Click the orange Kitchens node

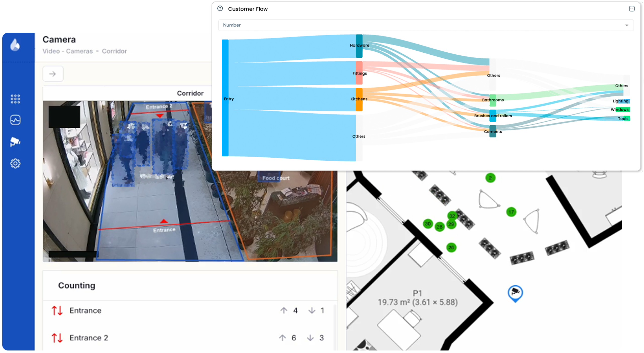point(359,99)
